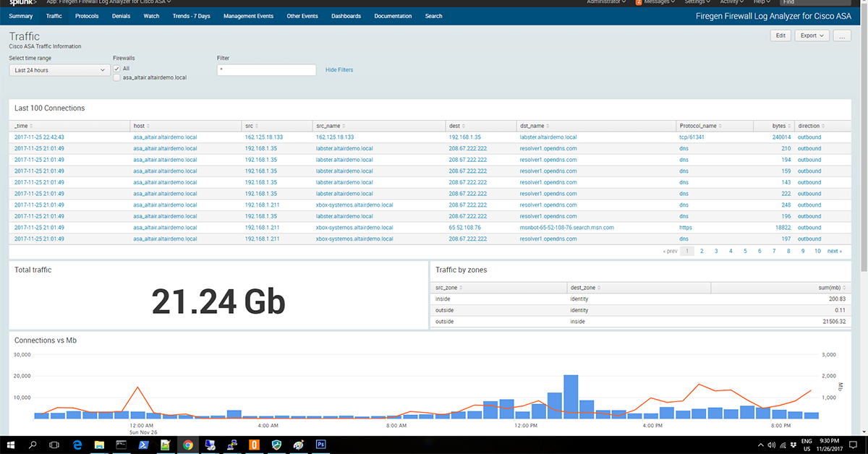Open the more options ellipsis button

click(842, 35)
